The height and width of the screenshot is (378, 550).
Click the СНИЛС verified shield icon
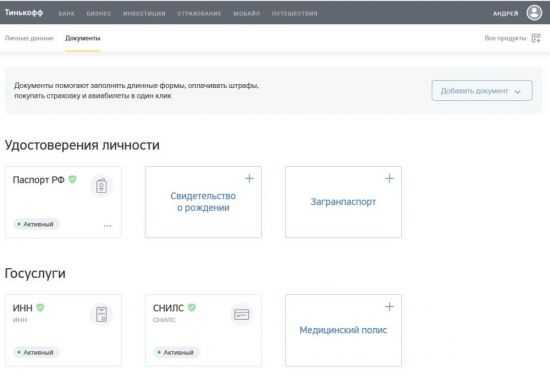[x=192, y=308]
